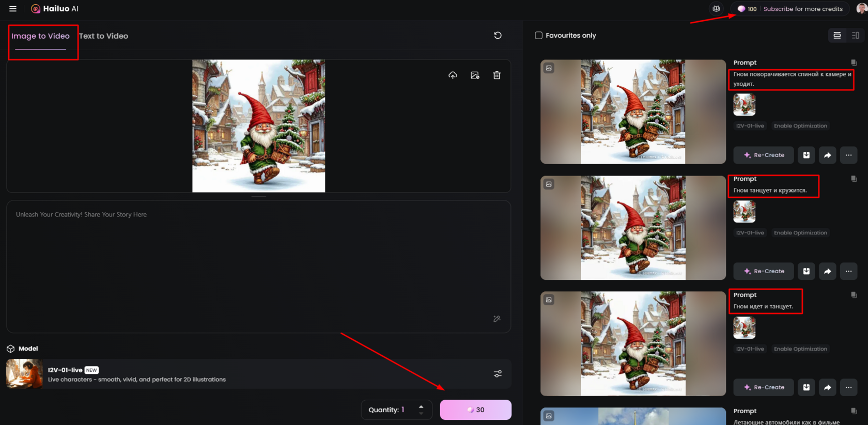The image size is (868, 425).
Task: Download the 'Гном идет и танцует' video
Action: [x=806, y=387]
